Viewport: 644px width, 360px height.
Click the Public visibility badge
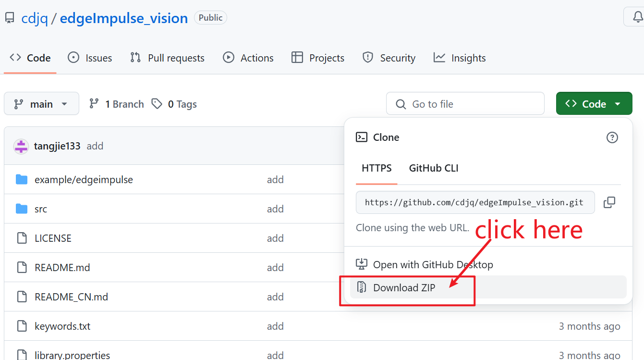pos(210,18)
